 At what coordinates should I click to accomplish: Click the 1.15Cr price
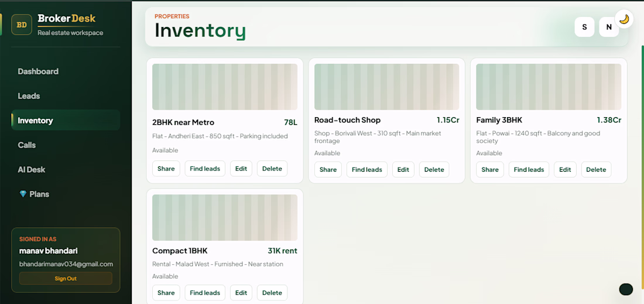click(448, 120)
